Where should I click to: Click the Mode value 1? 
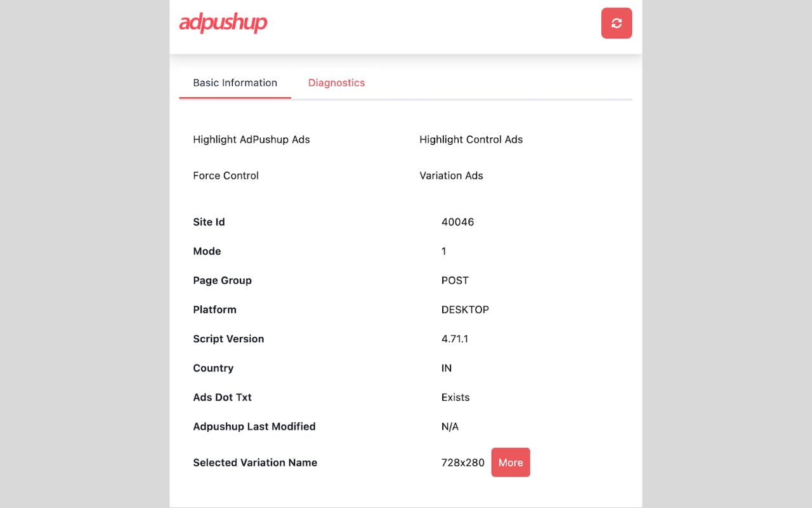(x=443, y=251)
